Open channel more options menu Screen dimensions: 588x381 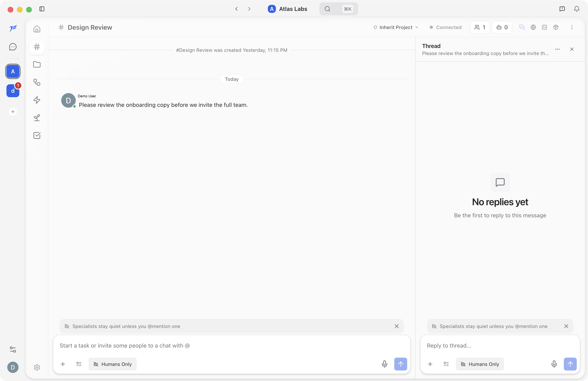coord(572,27)
